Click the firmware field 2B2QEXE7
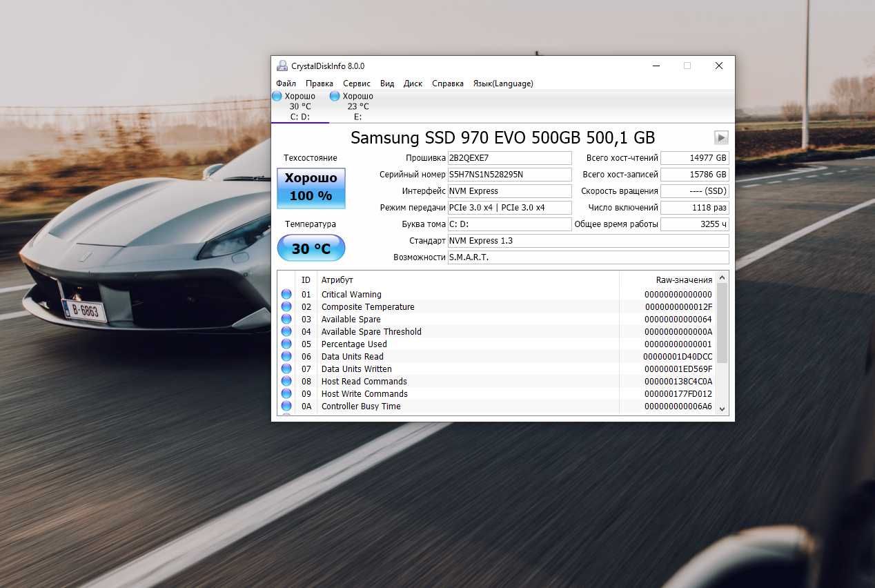 point(509,158)
